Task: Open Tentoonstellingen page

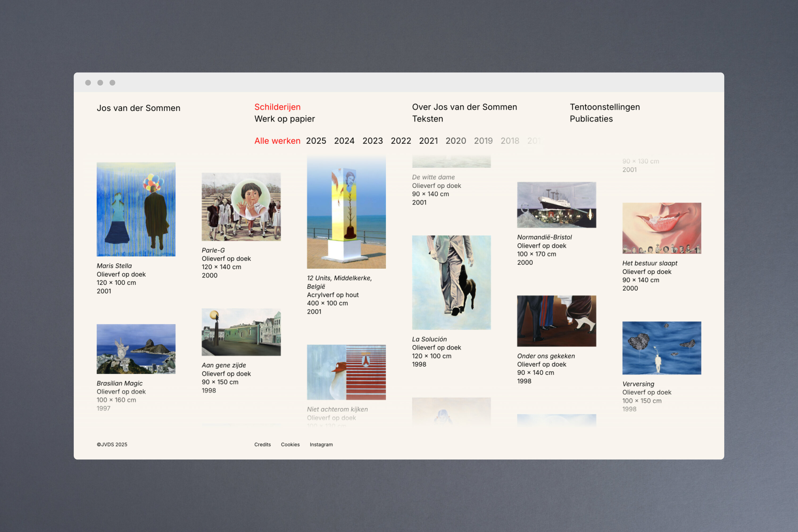Action: 605,107
